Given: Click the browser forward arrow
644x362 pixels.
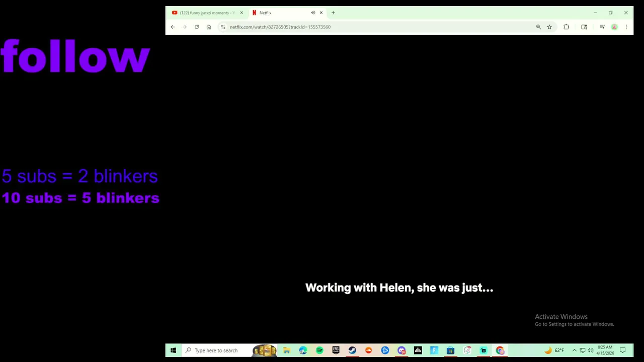Looking at the screenshot, I should coord(185,27).
